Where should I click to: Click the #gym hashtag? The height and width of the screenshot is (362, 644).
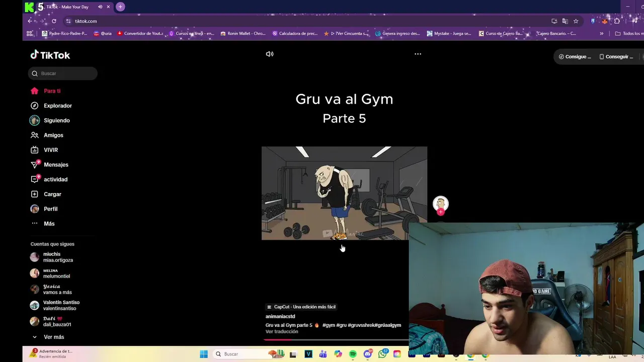pyautogui.click(x=329, y=325)
